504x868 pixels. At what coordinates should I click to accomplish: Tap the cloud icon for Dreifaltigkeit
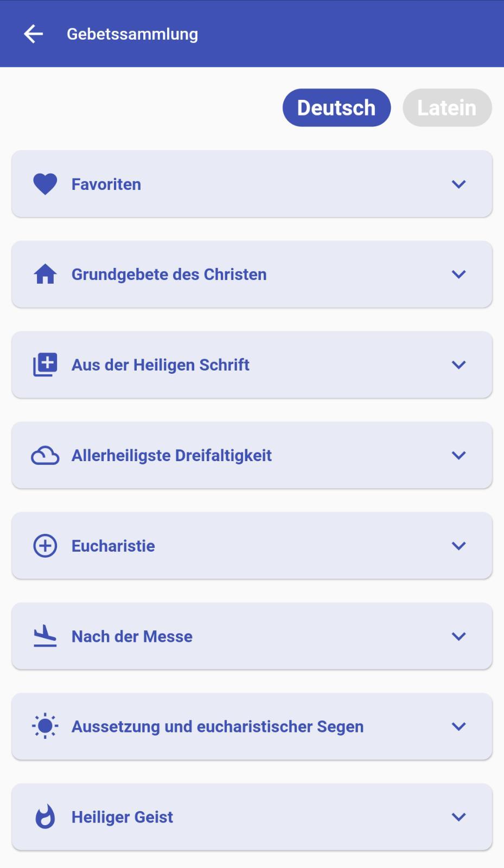pyautogui.click(x=45, y=455)
